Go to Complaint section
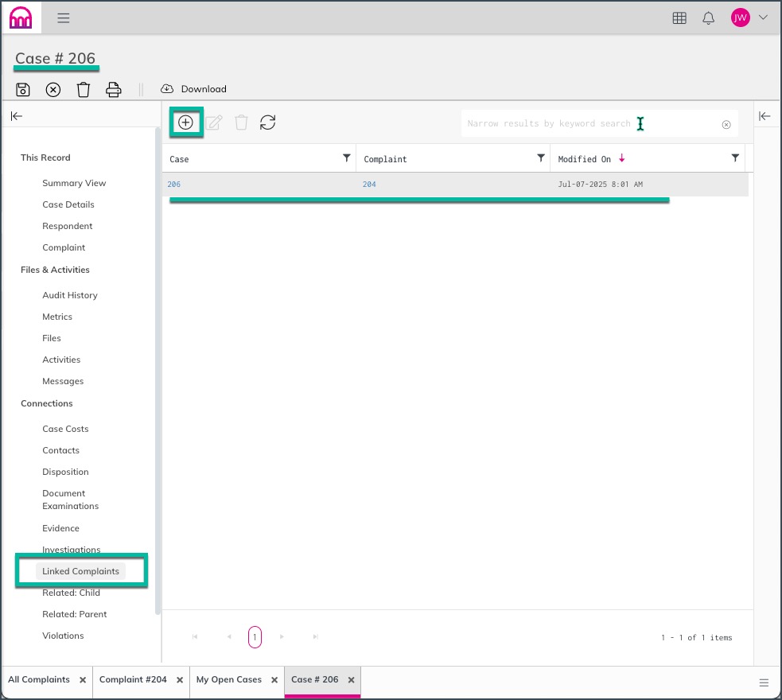This screenshot has height=700, width=782. tap(64, 247)
